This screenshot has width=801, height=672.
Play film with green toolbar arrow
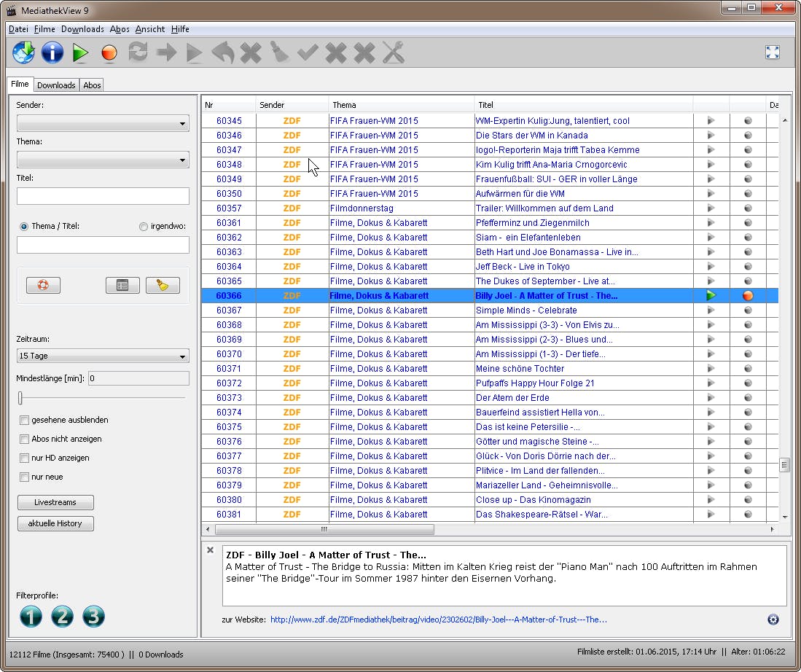80,52
